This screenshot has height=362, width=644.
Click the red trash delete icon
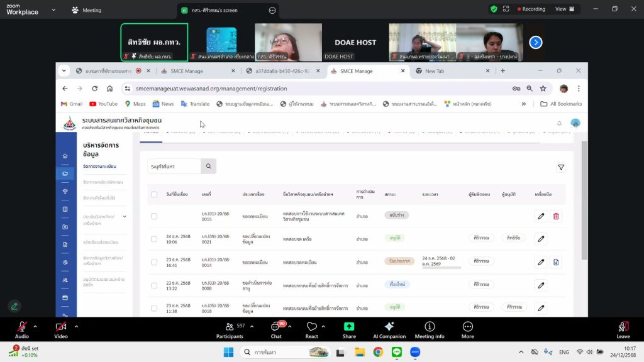(556, 216)
